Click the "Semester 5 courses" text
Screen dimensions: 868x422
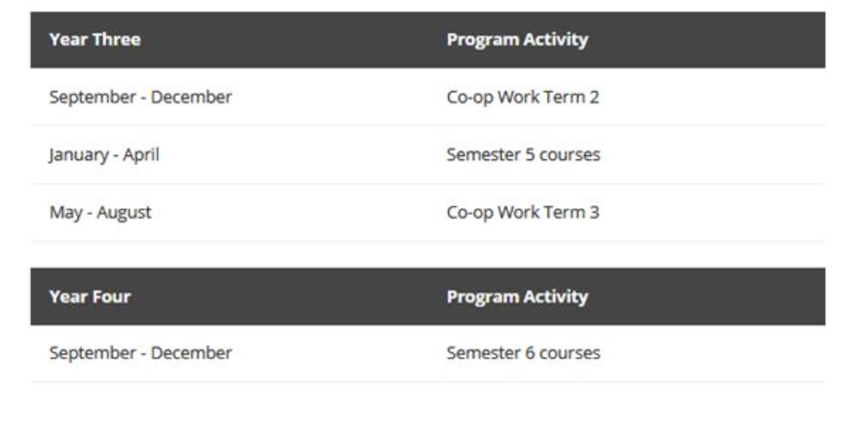point(523,155)
